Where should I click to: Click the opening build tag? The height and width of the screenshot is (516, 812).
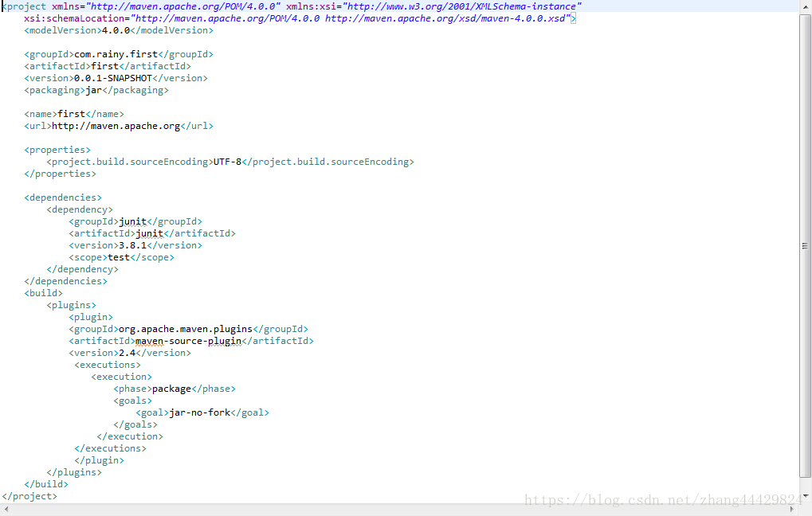pyautogui.click(x=43, y=293)
